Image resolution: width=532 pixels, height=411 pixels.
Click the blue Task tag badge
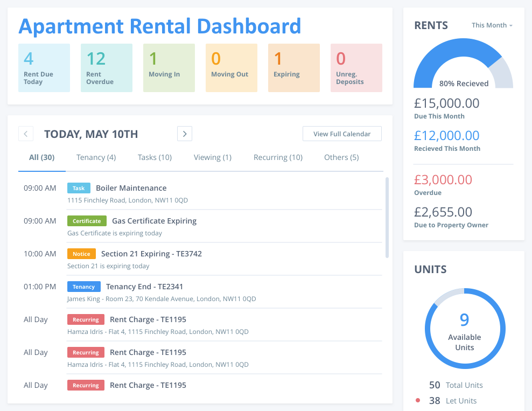pyautogui.click(x=79, y=188)
